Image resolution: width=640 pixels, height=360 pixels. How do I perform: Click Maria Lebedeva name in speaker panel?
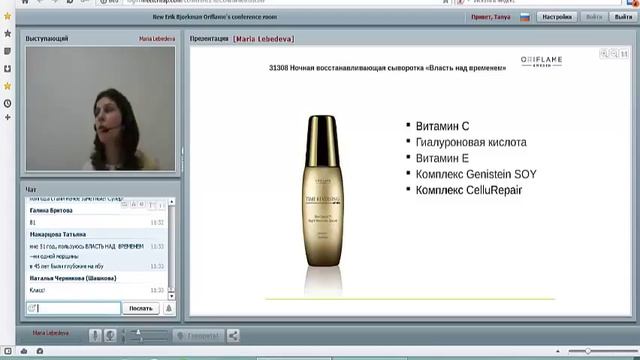(x=157, y=39)
